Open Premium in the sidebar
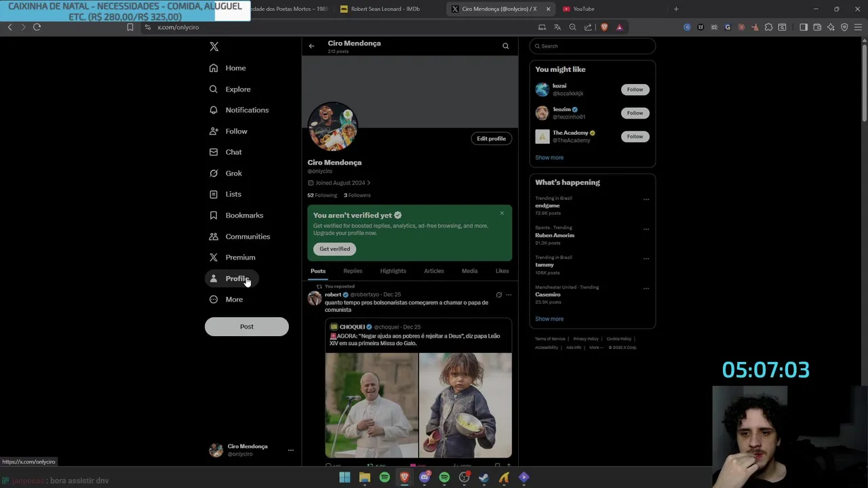 pos(232,258)
